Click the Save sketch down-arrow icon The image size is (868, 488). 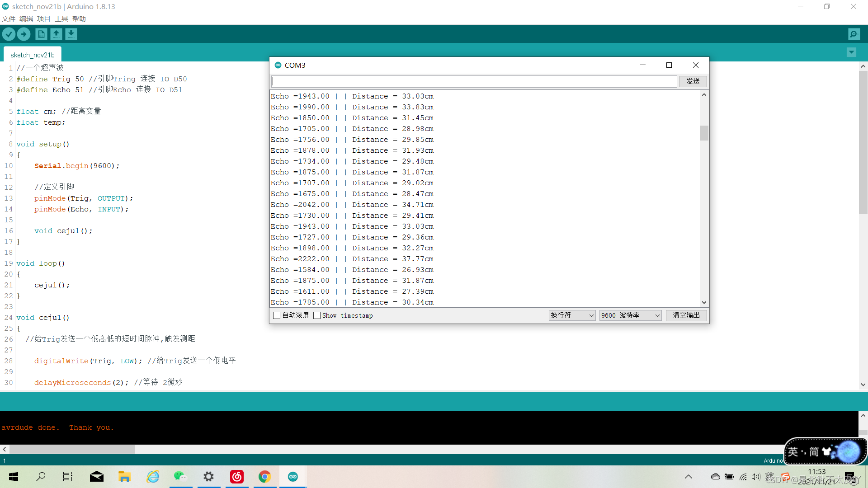(x=71, y=34)
